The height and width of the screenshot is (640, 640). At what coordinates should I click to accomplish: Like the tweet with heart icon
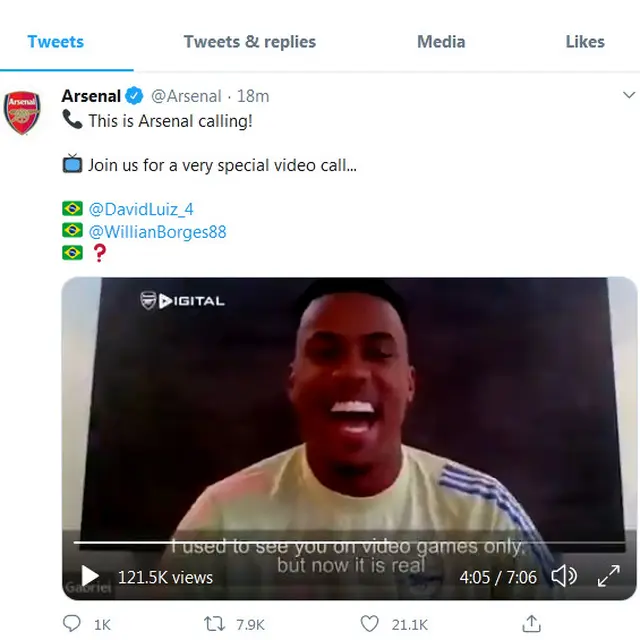(x=369, y=624)
